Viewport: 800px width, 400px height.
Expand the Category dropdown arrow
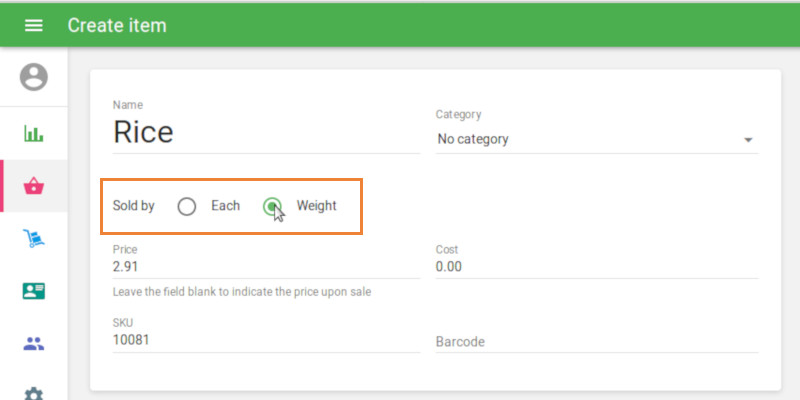point(748,140)
